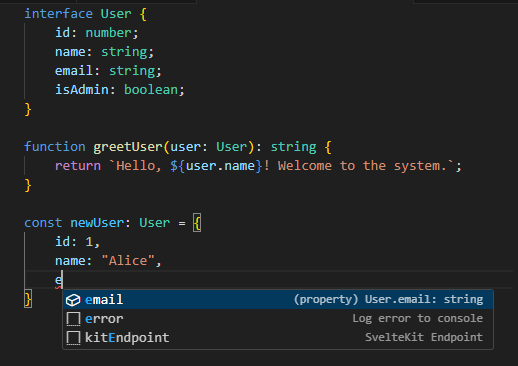Click the 'Log error to console' description
The width and height of the screenshot is (518, 366).
pos(418,318)
